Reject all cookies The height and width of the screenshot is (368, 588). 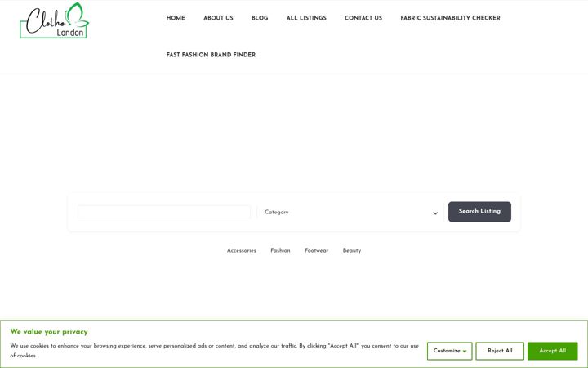[x=500, y=351]
